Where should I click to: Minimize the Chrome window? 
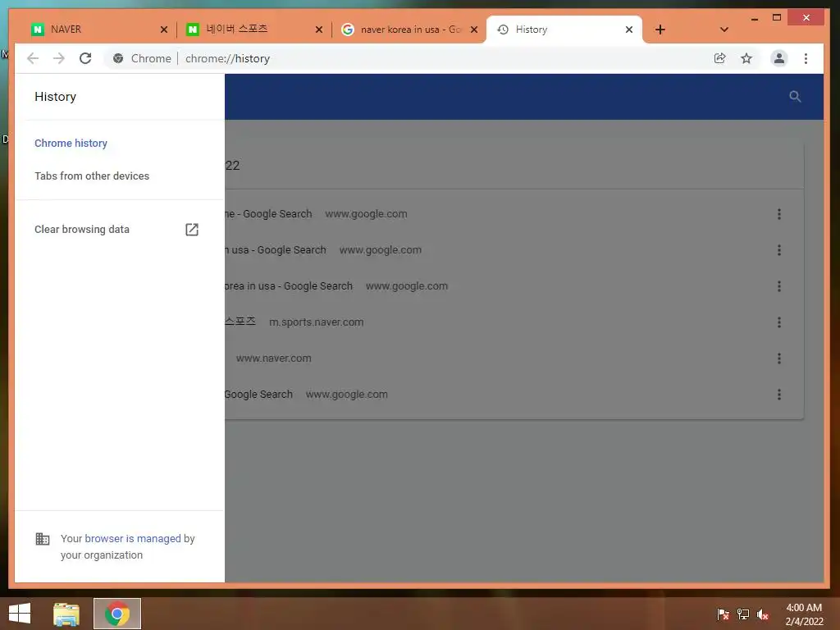755,18
